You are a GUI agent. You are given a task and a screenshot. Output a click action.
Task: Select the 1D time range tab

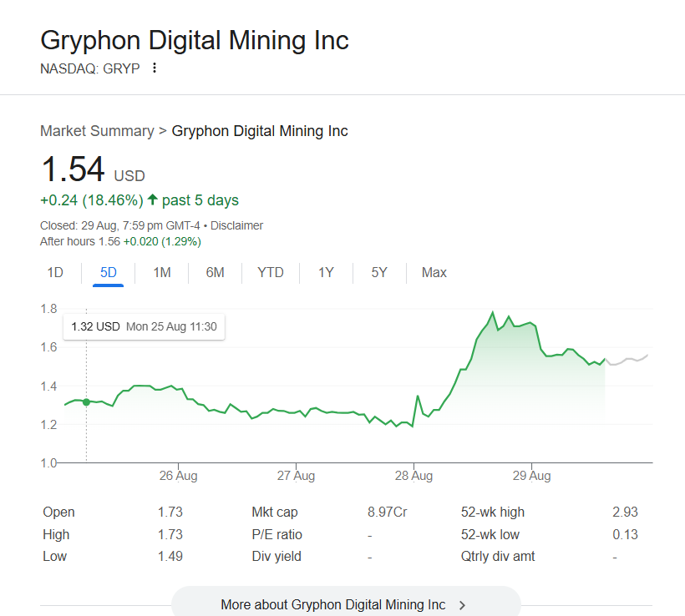click(x=55, y=272)
